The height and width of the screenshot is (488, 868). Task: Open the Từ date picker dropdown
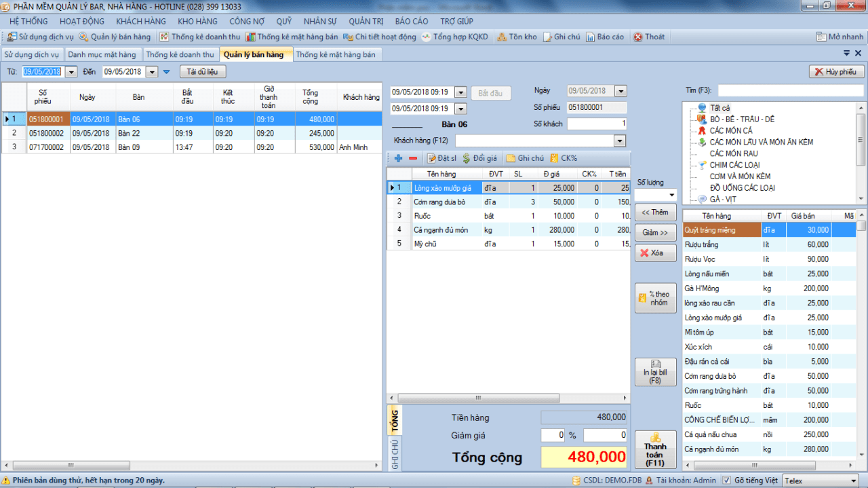[x=71, y=71]
